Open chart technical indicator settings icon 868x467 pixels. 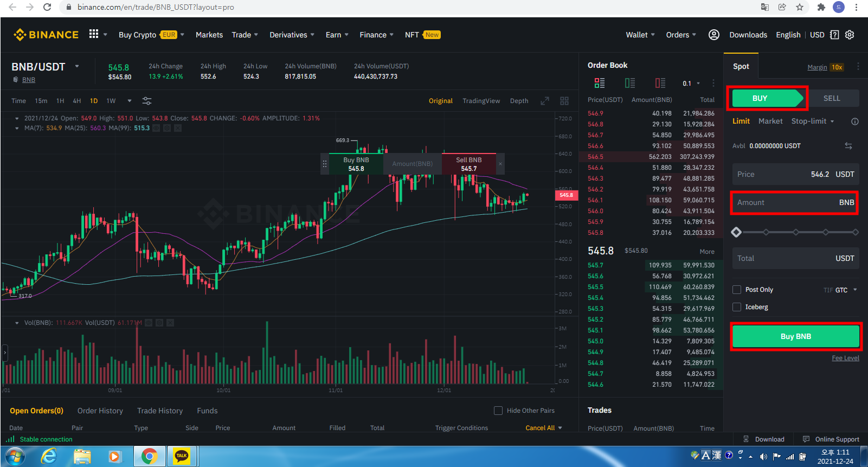click(147, 101)
